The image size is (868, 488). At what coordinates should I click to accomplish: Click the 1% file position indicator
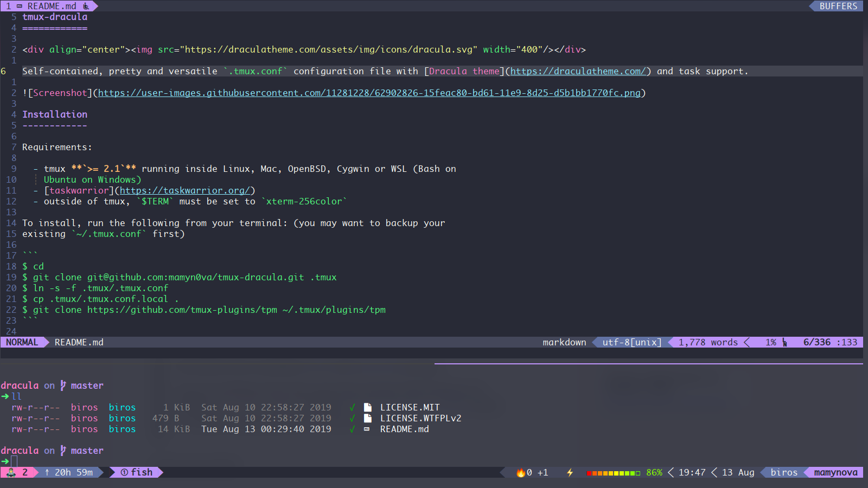[770, 342]
